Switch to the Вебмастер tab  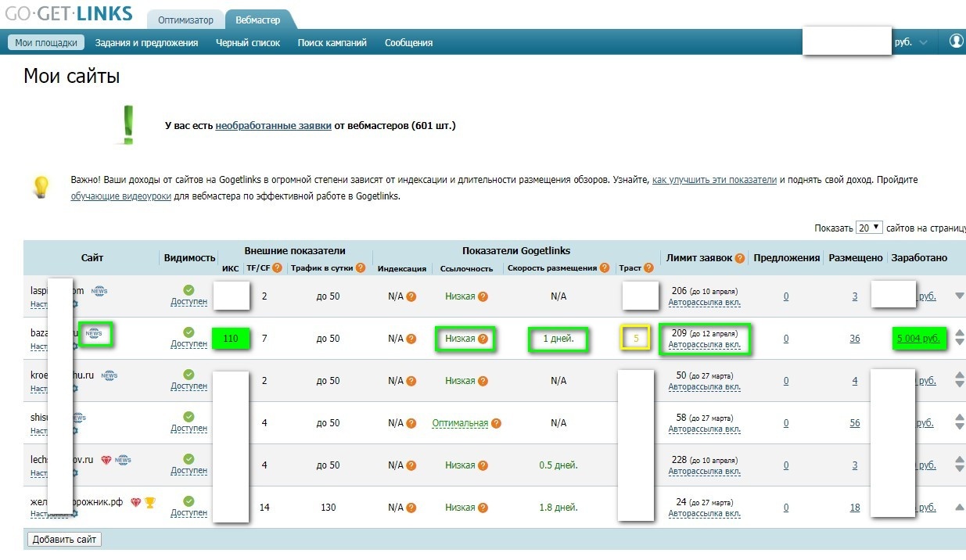tap(259, 20)
